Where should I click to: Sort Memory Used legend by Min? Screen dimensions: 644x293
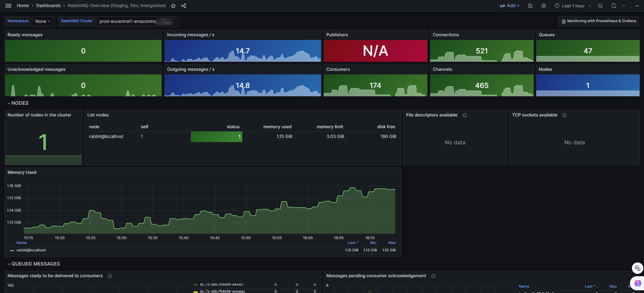point(373,243)
